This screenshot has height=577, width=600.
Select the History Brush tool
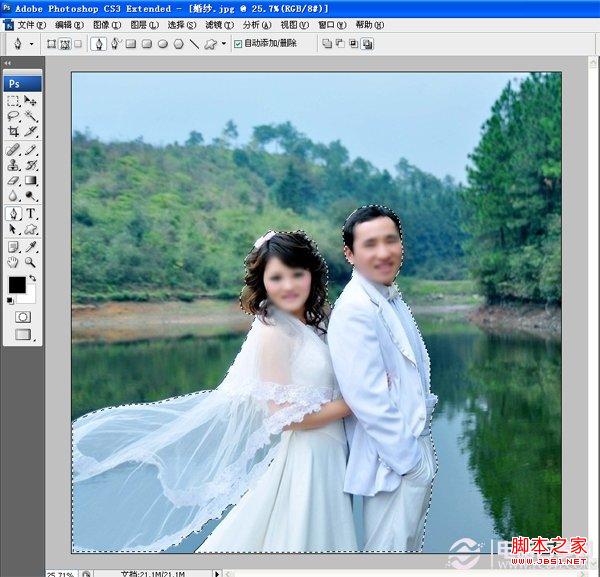click(31, 165)
